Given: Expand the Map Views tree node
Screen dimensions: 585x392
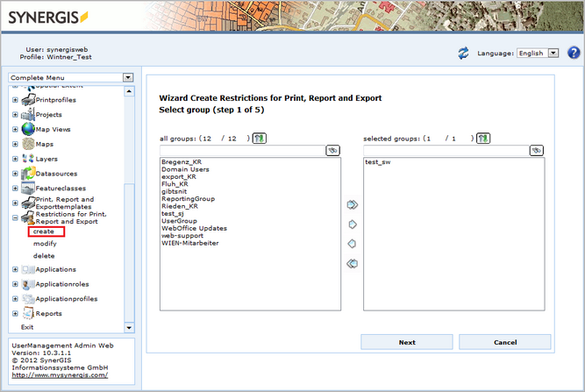Looking at the screenshot, I should pyautogui.click(x=15, y=130).
